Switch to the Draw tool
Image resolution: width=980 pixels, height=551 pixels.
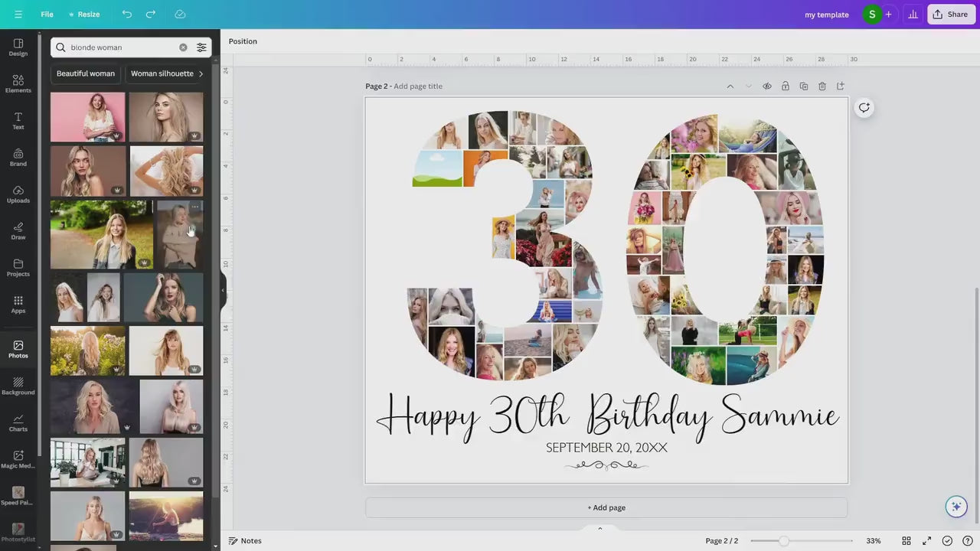[x=18, y=230]
